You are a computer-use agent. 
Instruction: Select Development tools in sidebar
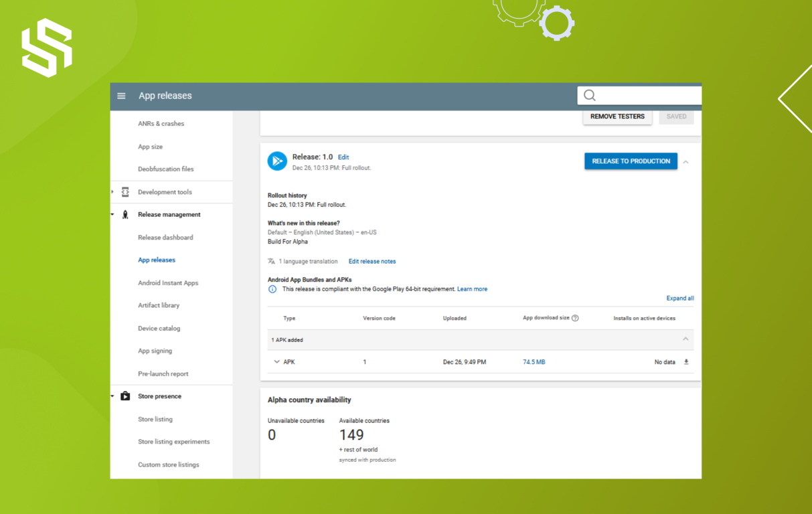click(165, 192)
